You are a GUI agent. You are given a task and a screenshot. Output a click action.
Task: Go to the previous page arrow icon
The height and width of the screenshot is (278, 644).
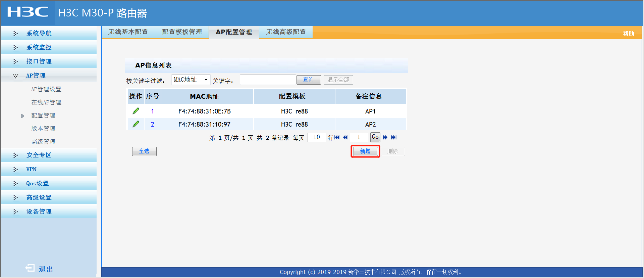pos(345,137)
